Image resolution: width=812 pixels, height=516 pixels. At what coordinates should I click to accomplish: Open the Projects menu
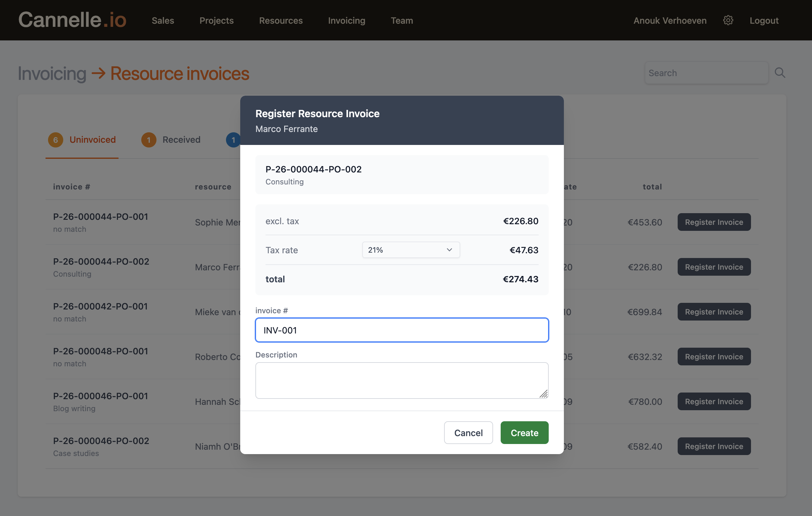(217, 21)
